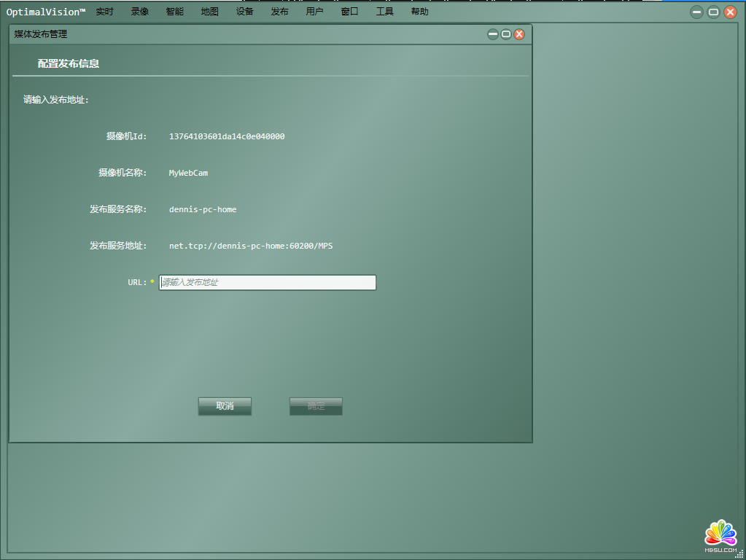Click the main window resize grip
Image resolution: width=746 pixels, height=560 pixels.
739,554
